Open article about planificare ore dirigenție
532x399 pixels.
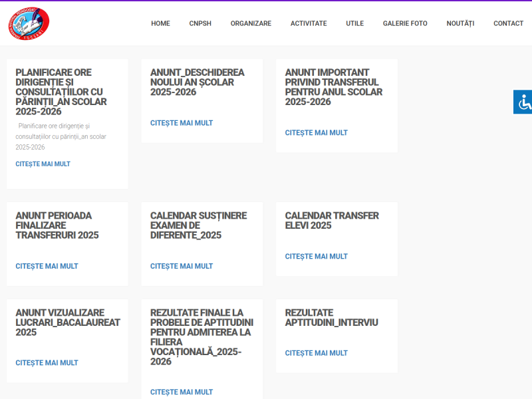[43, 164]
